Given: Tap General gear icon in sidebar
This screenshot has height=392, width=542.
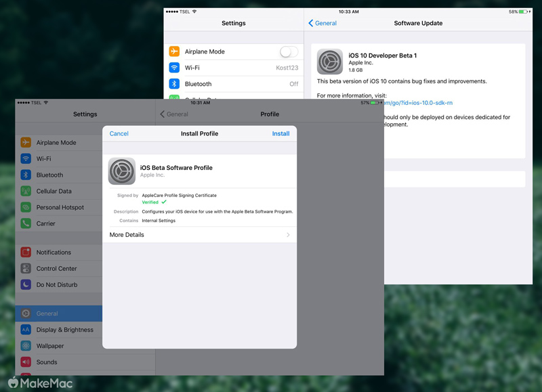Looking at the screenshot, I should 26,313.
